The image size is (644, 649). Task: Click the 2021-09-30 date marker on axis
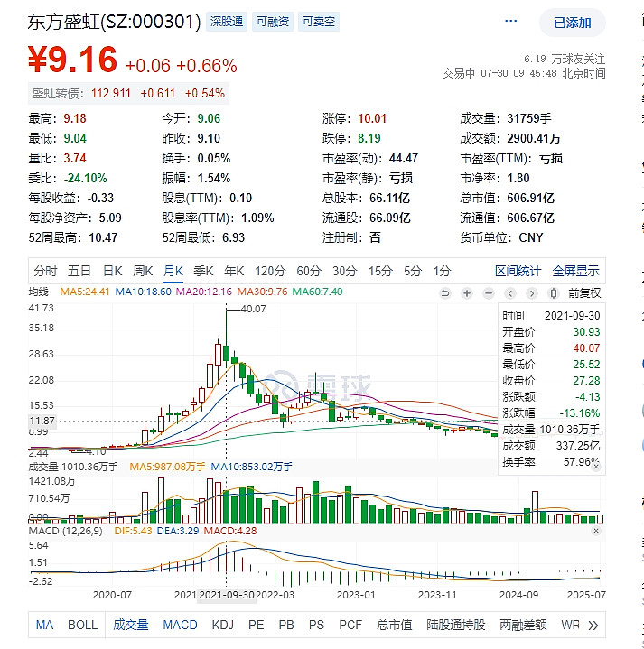pos(227,595)
